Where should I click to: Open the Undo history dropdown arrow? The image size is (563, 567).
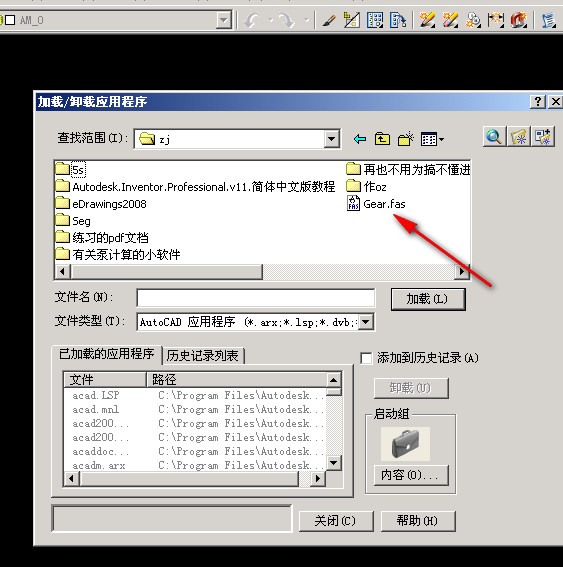pyautogui.click(x=270, y=20)
